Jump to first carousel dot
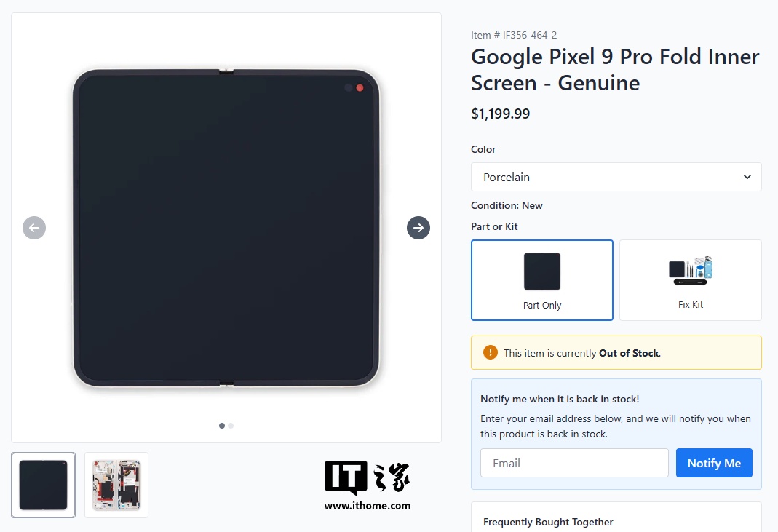The width and height of the screenshot is (778, 532). click(222, 426)
